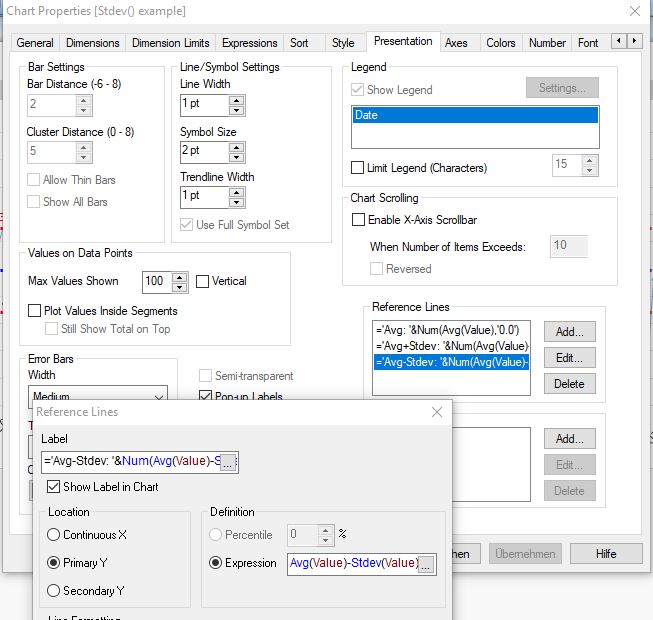Open the Definition expression editor ellipsis button
653x620 pixels.
click(427, 564)
